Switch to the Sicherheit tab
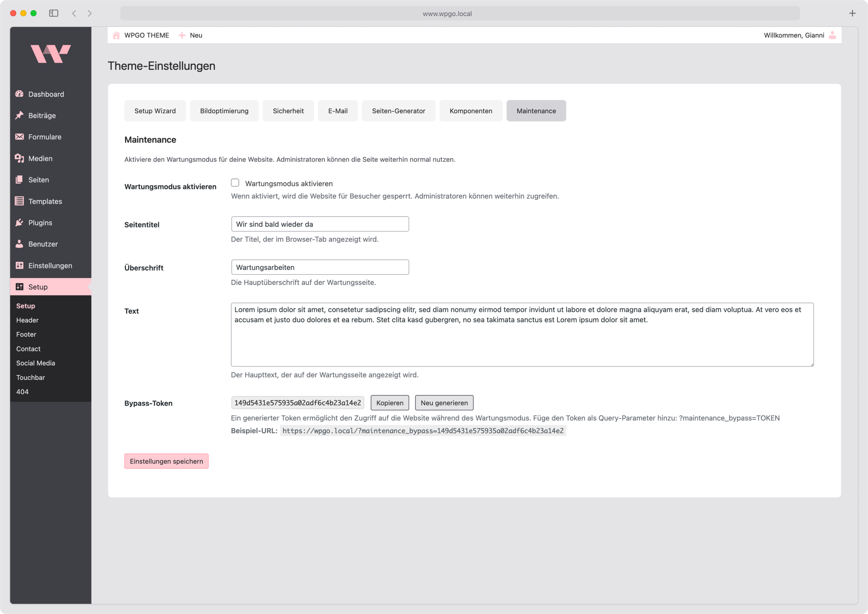 (x=288, y=111)
